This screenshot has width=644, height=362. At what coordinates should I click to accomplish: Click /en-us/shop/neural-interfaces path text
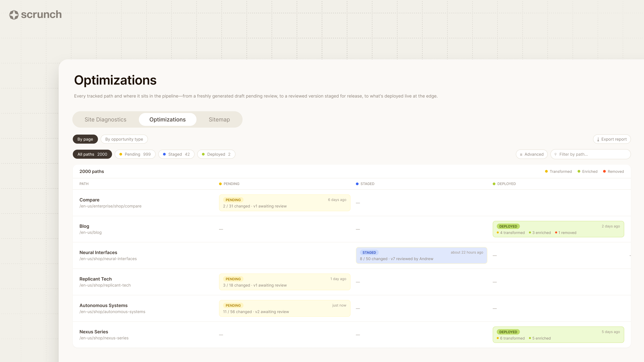108,259
